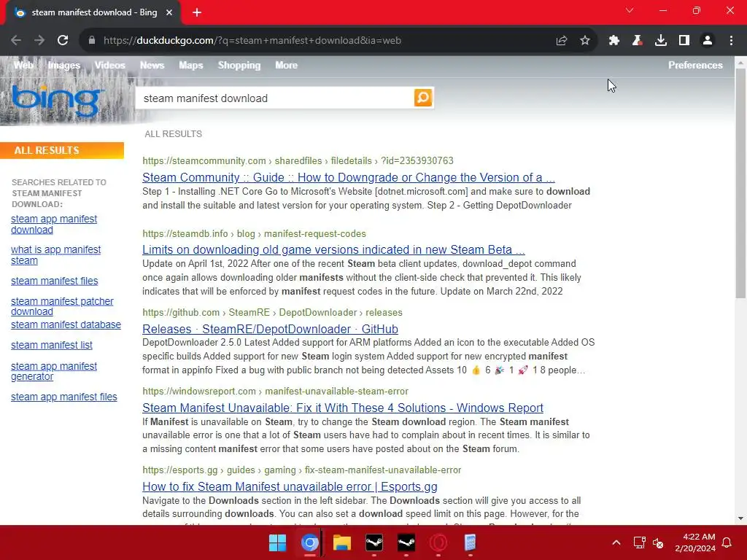Open the extensions puzzle icon
Image resolution: width=747 pixels, height=560 pixels.
(x=614, y=41)
